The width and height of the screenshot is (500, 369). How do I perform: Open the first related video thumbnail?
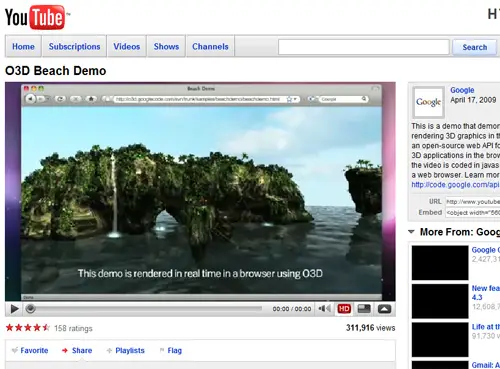point(440,263)
